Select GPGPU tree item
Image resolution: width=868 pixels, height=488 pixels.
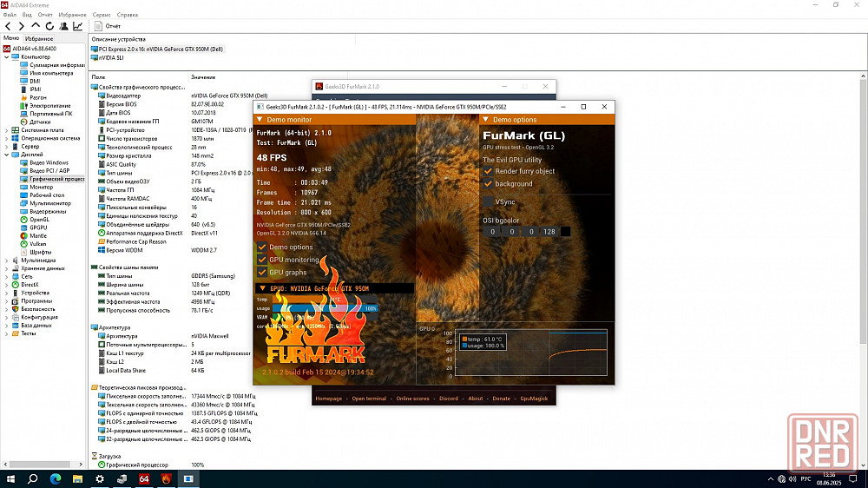[x=38, y=228]
